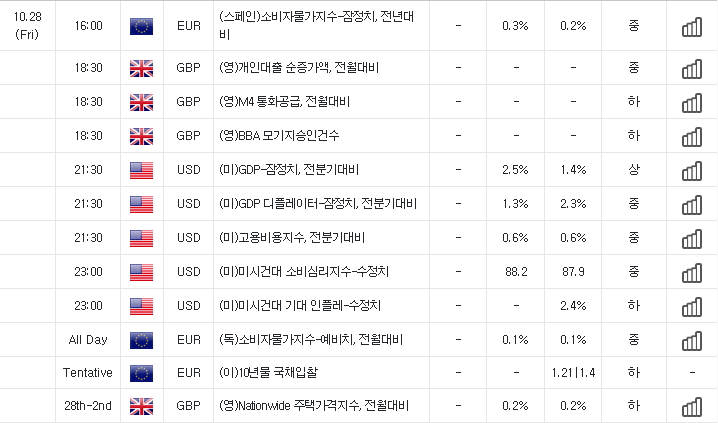Image resolution: width=718 pixels, height=423 pixels.
Task: Open chart icon for BBA 모기지승인건수 row
Action: point(692,136)
